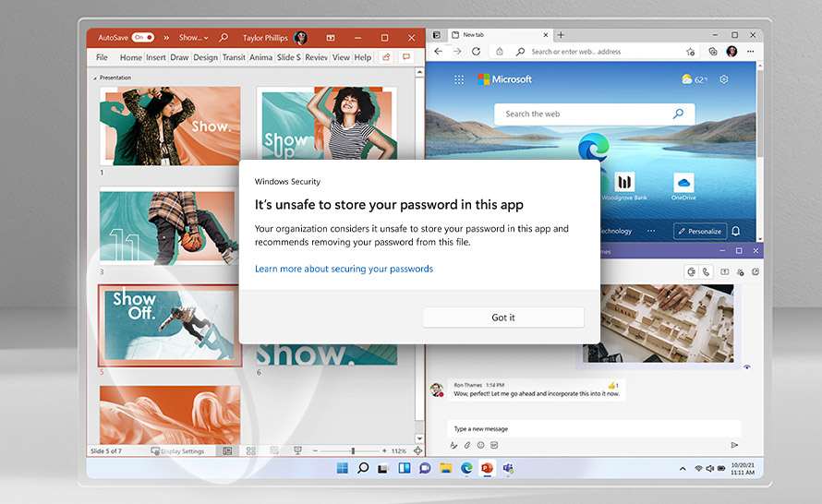Click the refresh button in Edge
Image resolution: width=822 pixels, height=504 pixels.
click(476, 52)
